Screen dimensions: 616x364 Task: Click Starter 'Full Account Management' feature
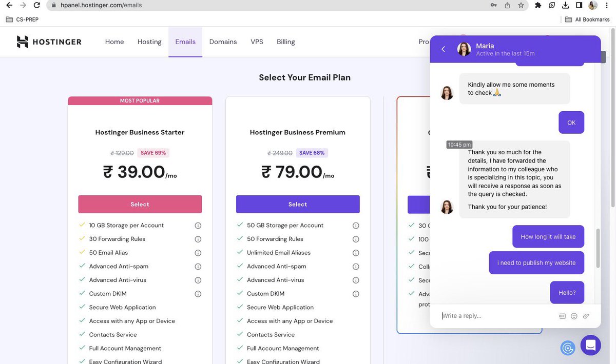click(x=125, y=349)
